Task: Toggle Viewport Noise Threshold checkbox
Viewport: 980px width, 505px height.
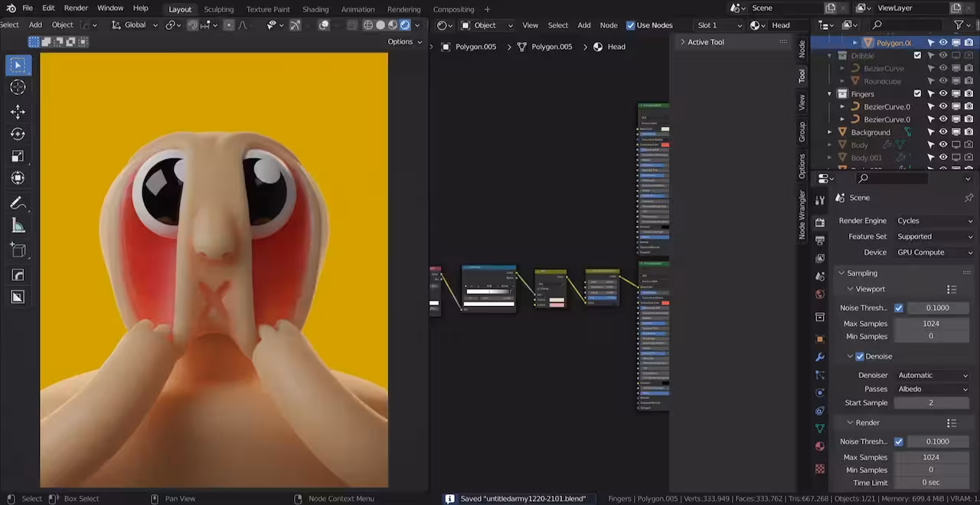Action: (x=898, y=308)
